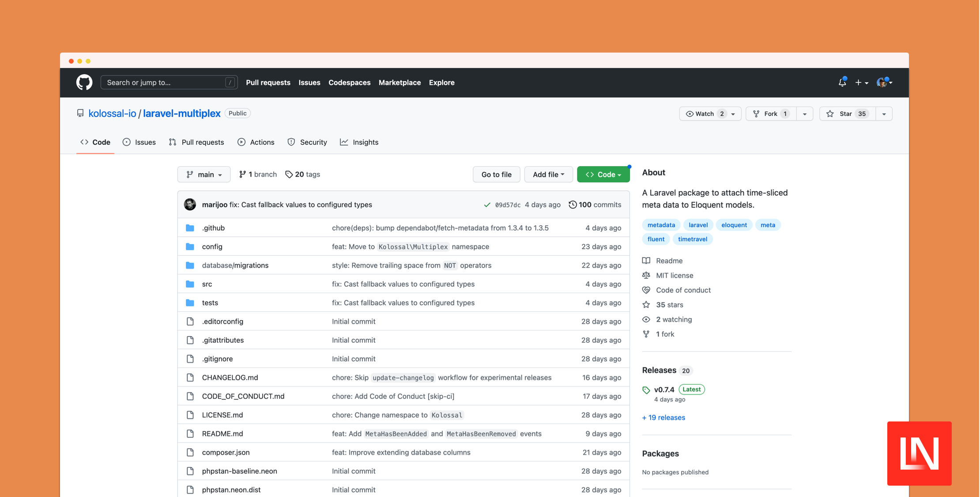Open the Watch options dropdown arrow
The height and width of the screenshot is (497, 980).
(733, 114)
